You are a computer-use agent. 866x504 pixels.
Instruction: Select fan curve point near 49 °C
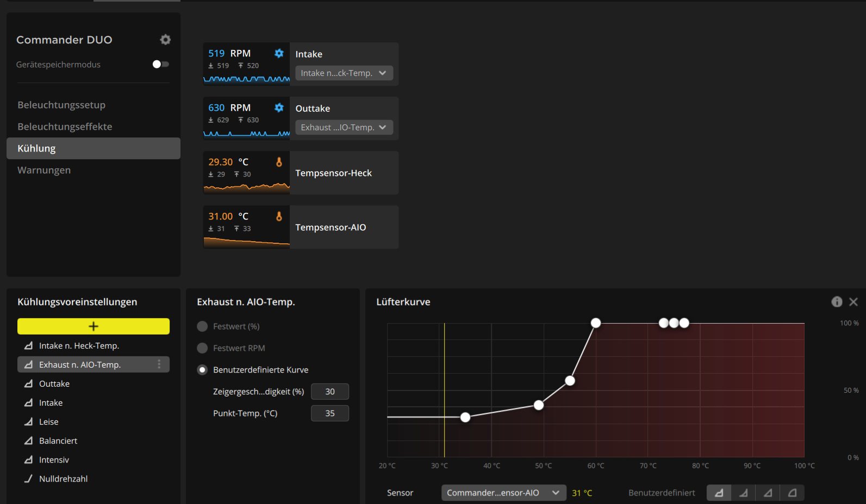pyautogui.click(x=539, y=405)
